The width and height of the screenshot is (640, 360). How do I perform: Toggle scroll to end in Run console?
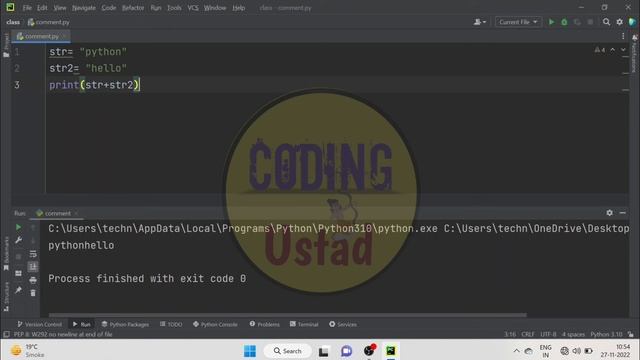33,267
